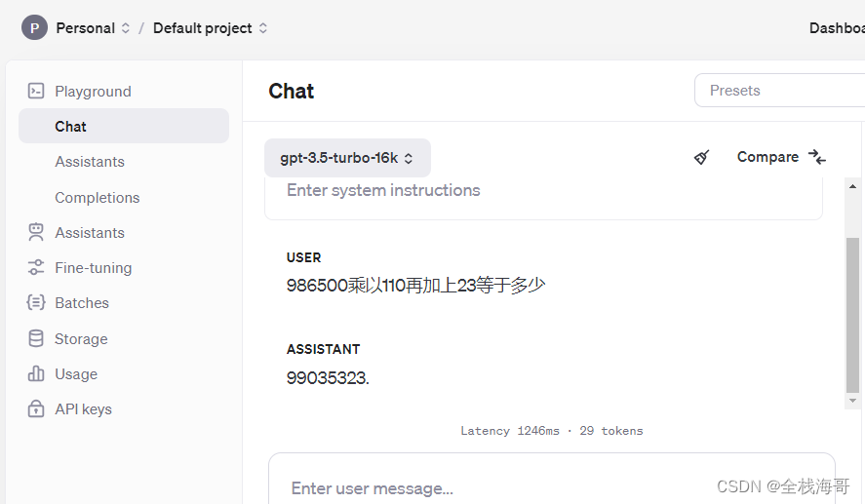Image resolution: width=865 pixels, height=504 pixels.
Task: Click the purple P avatar
Action: click(x=34, y=27)
